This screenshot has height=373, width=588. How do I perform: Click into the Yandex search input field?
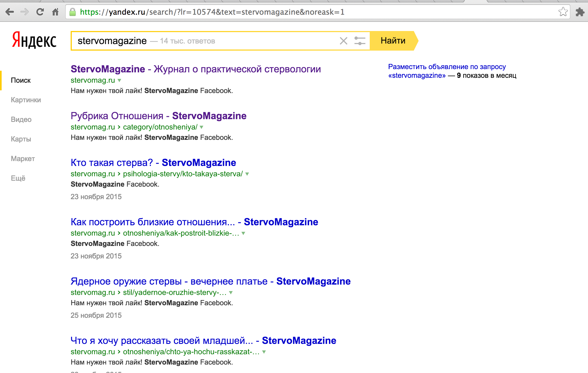pos(245,41)
